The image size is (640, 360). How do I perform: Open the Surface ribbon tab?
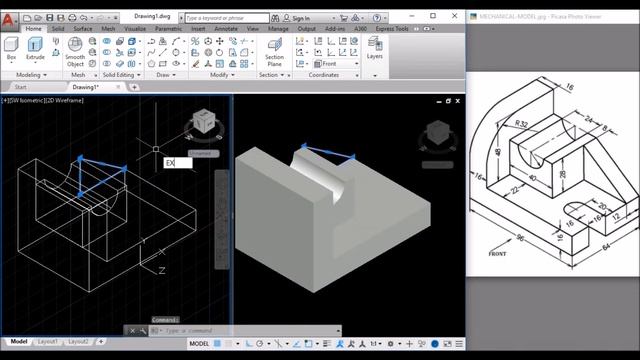(83, 29)
